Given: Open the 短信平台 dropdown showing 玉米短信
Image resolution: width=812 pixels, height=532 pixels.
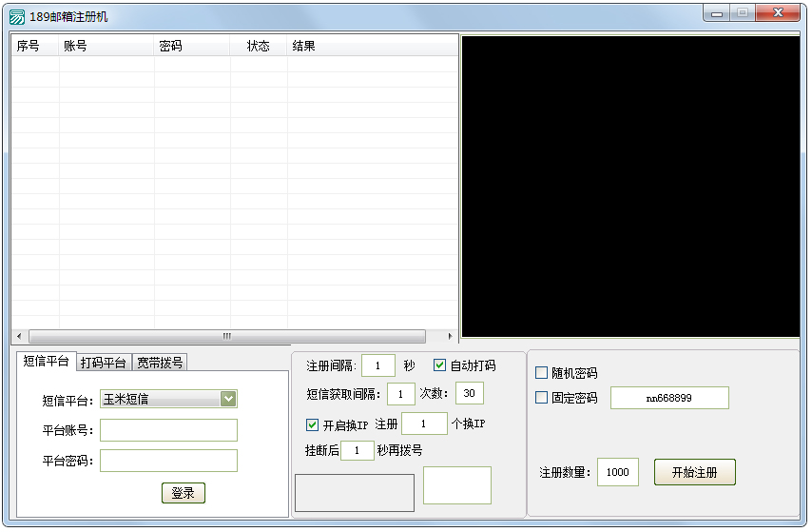Looking at the screenshot, I should point(169,399).
